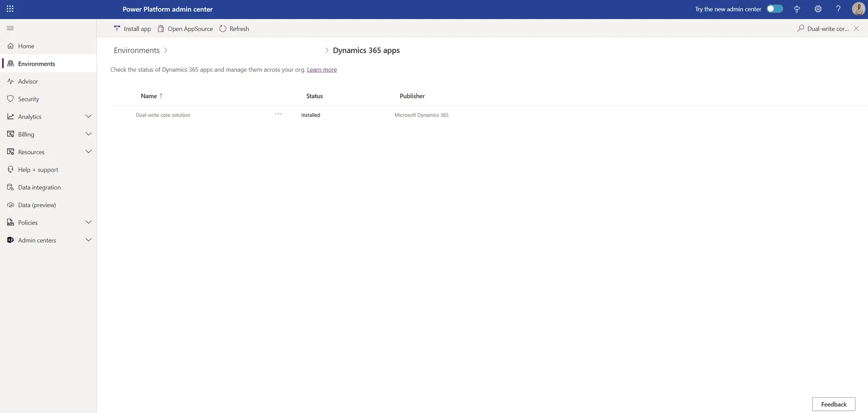Click the Status column header
Viewport: 868px width, 413px height.
point(315,96)
